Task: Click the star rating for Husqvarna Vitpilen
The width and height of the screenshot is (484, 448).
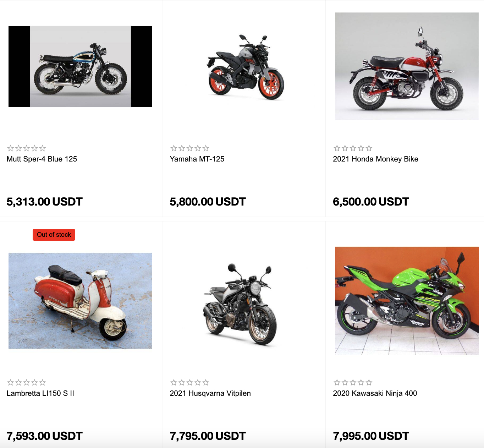Action: (x=190, y=382)
